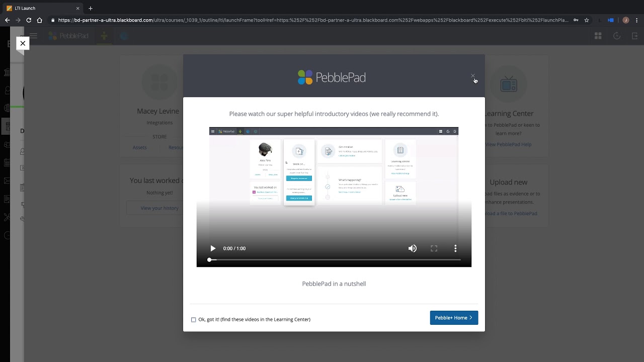The height and width of the screenshot is (362, 644).
Task: Open the Blackboard institution page icon
Action: [7, 72]
